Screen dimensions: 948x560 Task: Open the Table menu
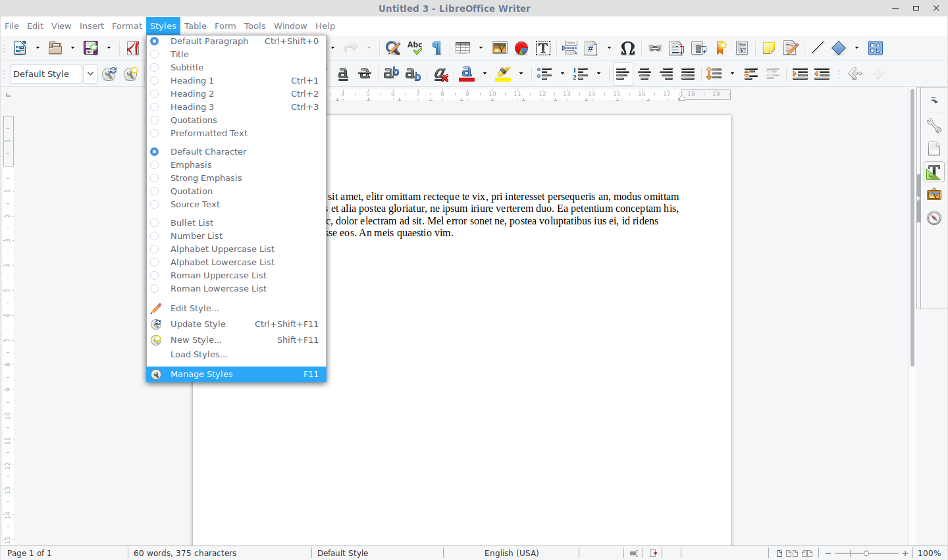click(x=195, y=26)
